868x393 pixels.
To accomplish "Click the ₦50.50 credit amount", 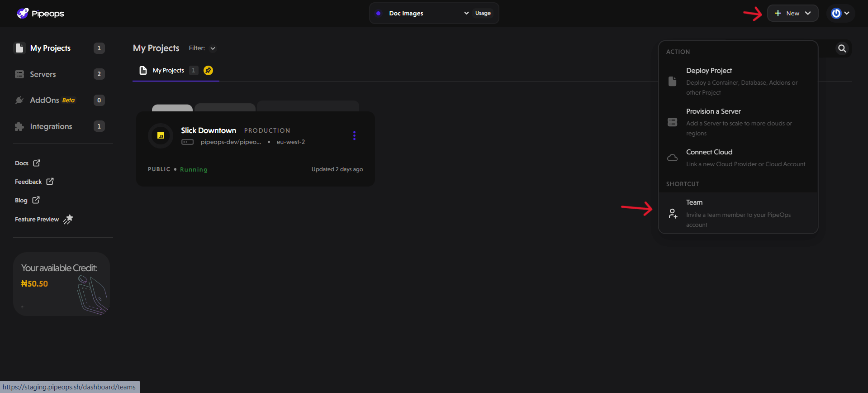I will point(34,284).
